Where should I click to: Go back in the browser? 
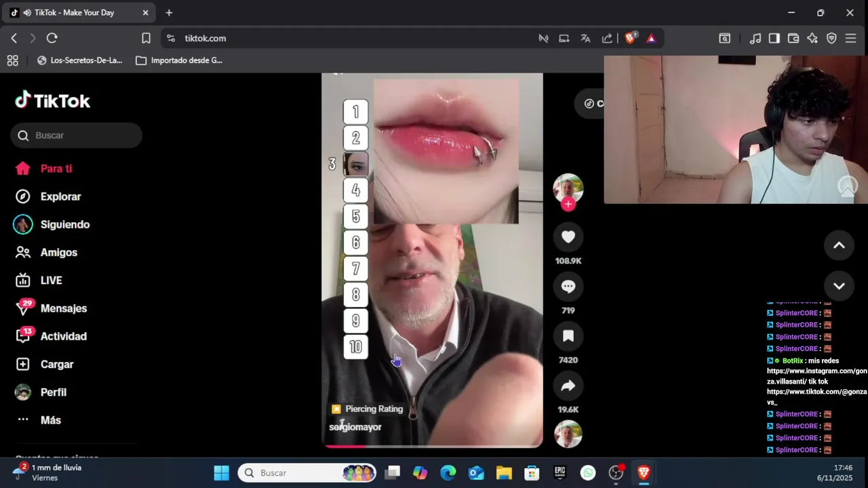pyautogui.click(x=14, y=39)
